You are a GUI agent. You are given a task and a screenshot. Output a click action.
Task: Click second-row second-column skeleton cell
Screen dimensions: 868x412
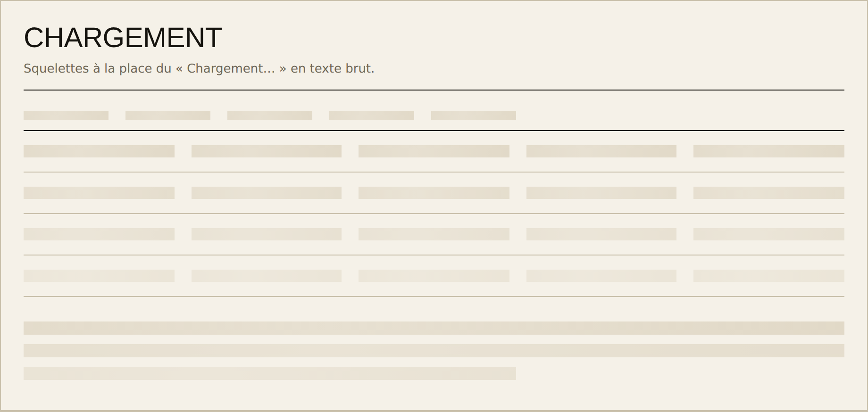(267, 193)
